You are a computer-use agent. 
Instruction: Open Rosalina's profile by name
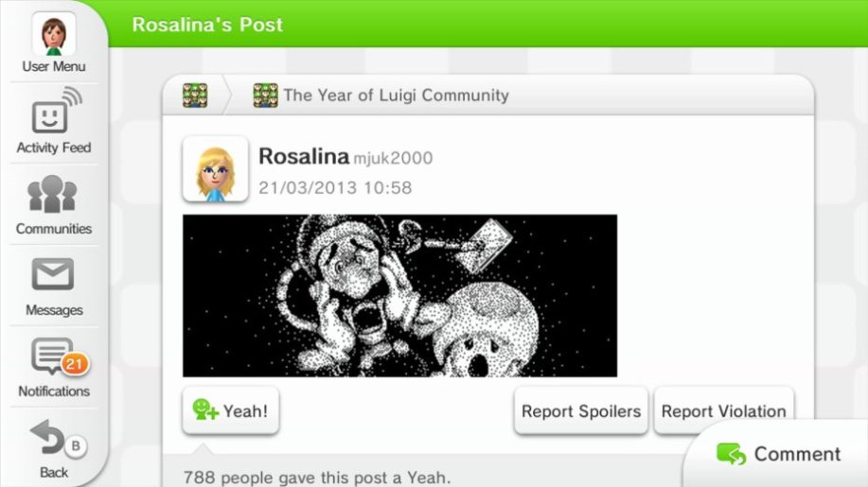pos(303,156)
